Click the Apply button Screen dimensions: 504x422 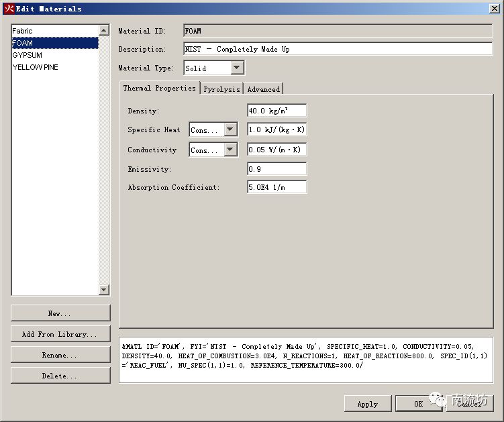pos(367,404)
